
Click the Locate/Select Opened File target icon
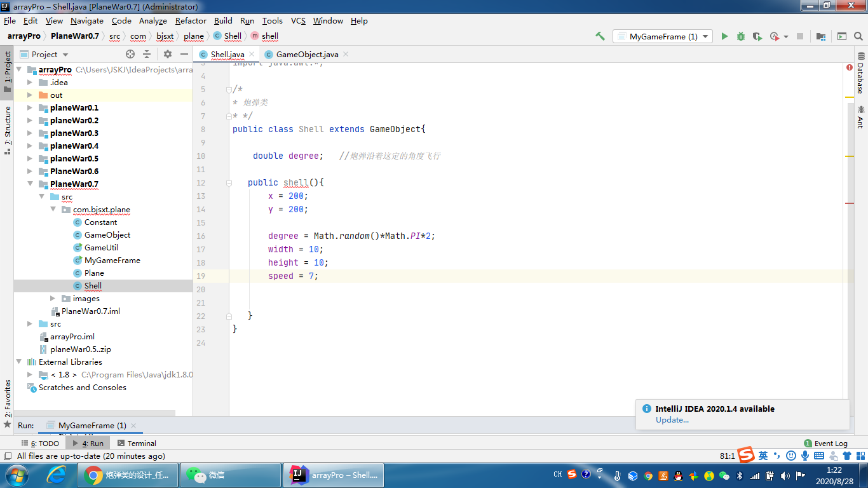[x=130, y=54]
